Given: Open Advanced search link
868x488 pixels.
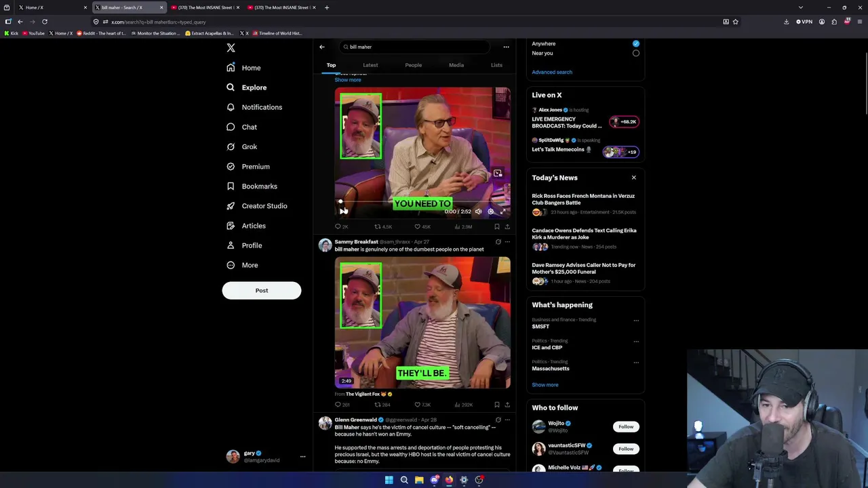Looking at the screenshot, I should click(552, 72).
